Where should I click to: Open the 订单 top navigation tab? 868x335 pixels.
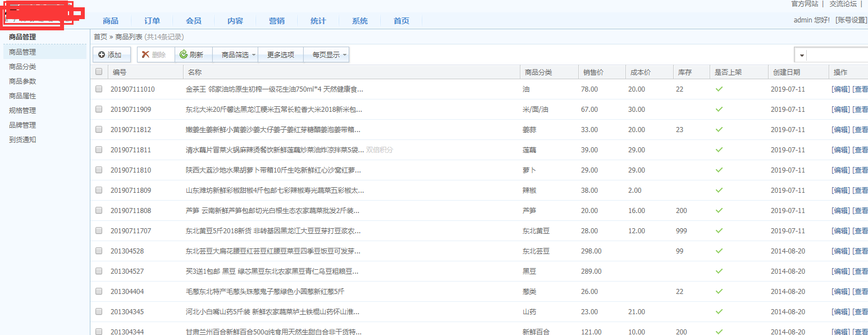[152, 21]
